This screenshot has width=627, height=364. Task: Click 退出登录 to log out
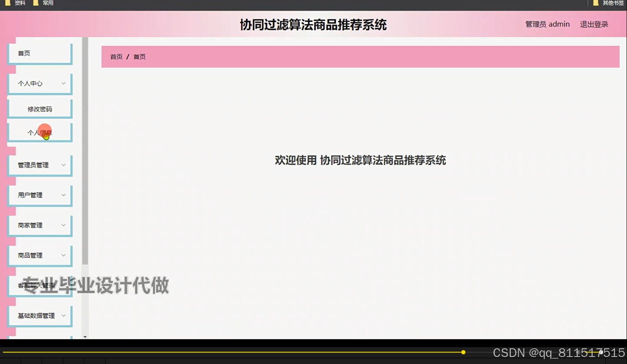coord(594,24)
